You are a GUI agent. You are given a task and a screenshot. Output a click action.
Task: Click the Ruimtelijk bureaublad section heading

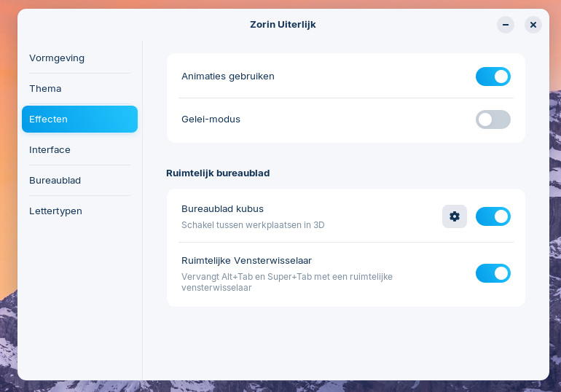(x=218, y=173)
